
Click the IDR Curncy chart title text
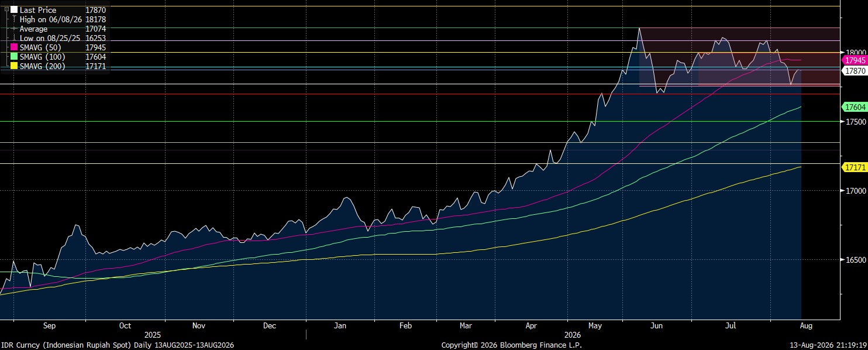[x=118, y=345]
